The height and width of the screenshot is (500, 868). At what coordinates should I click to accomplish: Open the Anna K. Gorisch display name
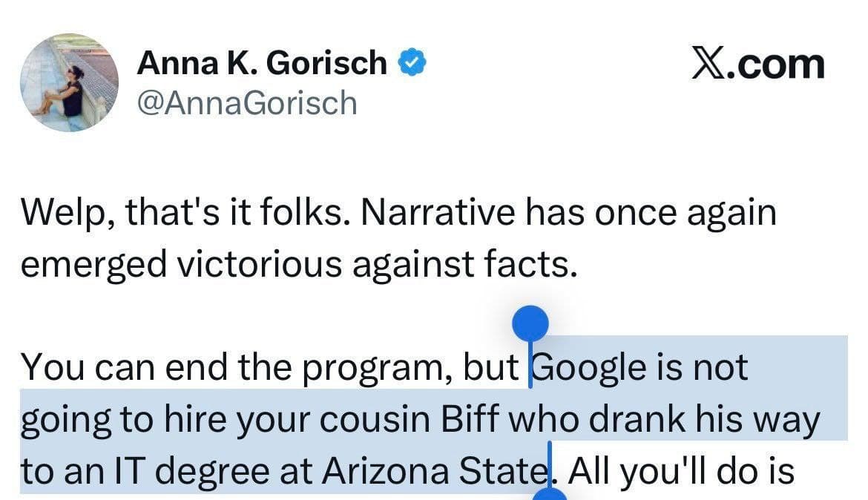(262, 65)
